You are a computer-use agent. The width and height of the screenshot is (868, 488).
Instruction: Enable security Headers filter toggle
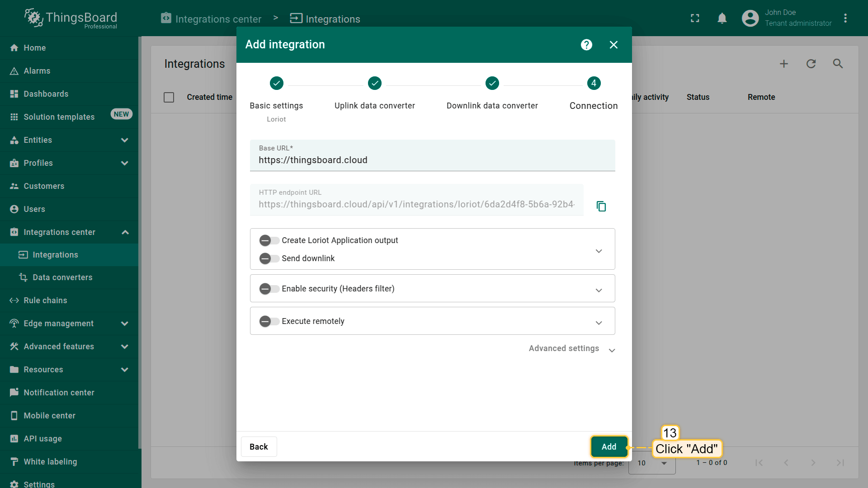coord(269,289)
